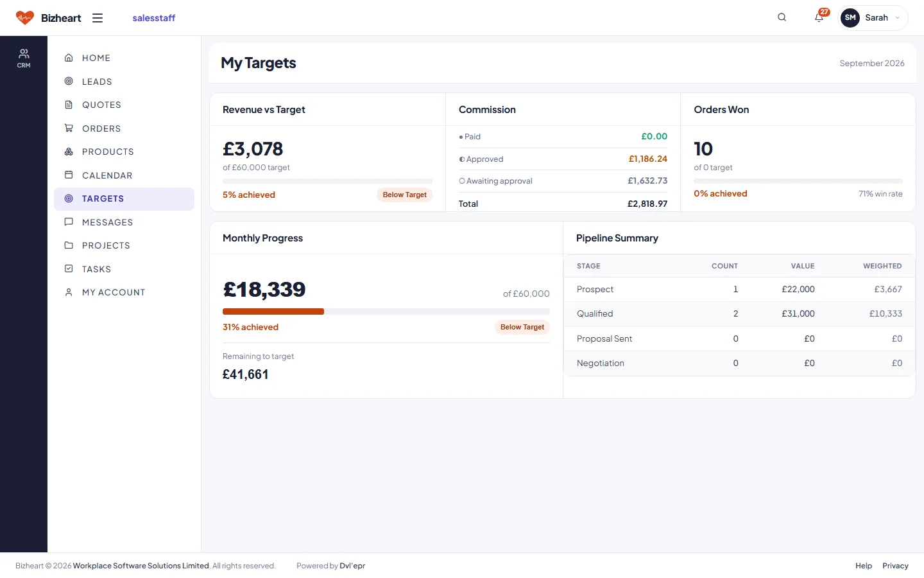Click the Quotes document icon
924x578 pixels.
point(69,105)
